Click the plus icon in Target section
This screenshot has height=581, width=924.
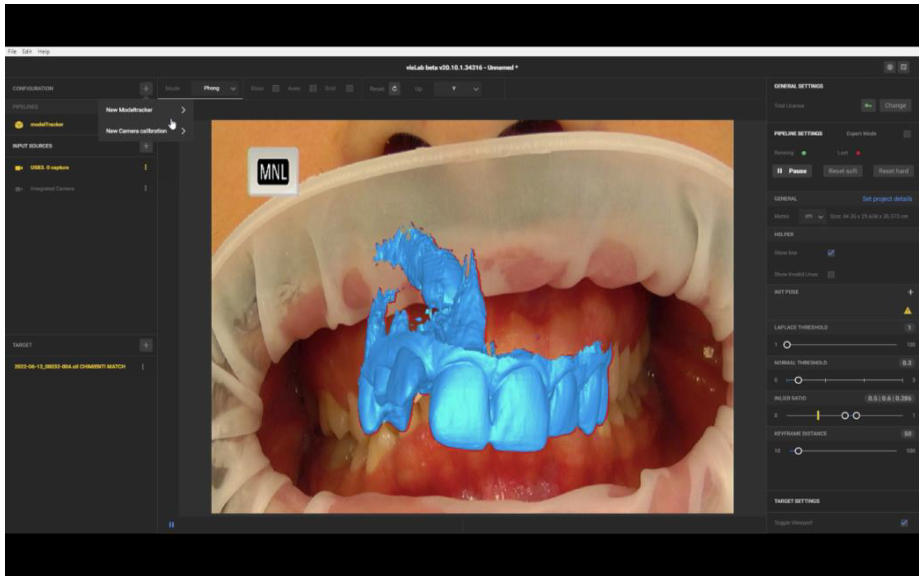point(146,345)
